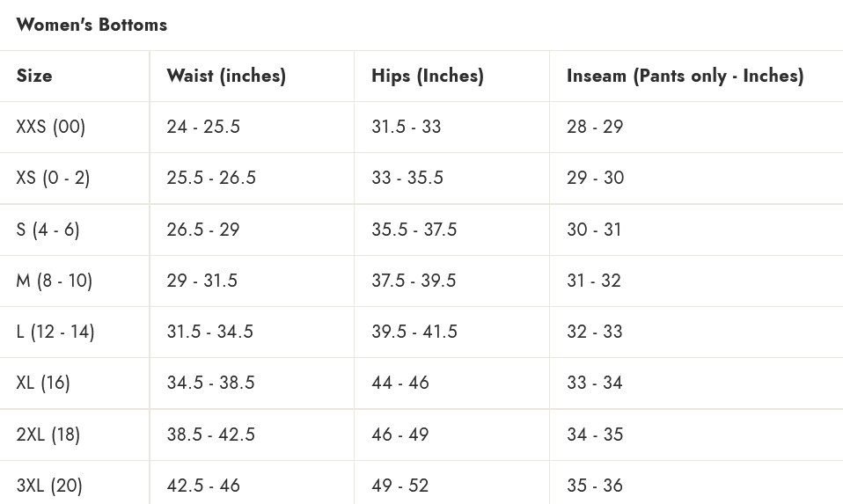The width and height of the screenshot is (843, 504).
Task: Click waist value 38.5 - 42.5
Action: coord(211,435)
